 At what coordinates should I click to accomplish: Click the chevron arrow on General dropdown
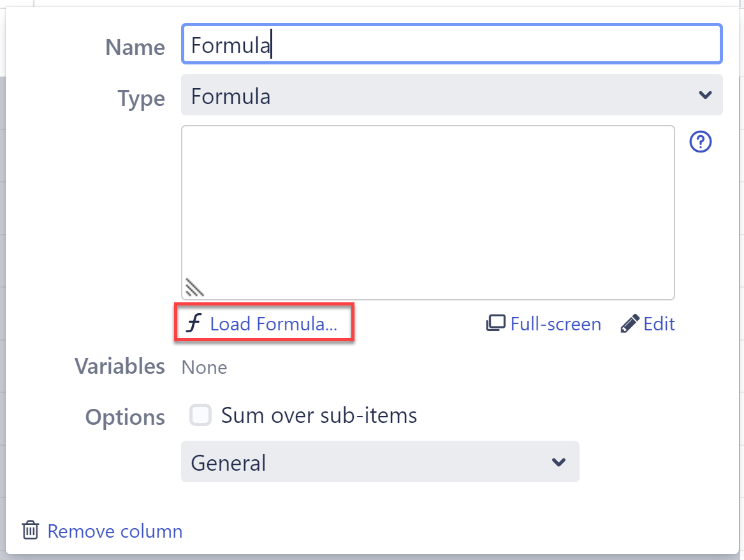click(558, 462)
